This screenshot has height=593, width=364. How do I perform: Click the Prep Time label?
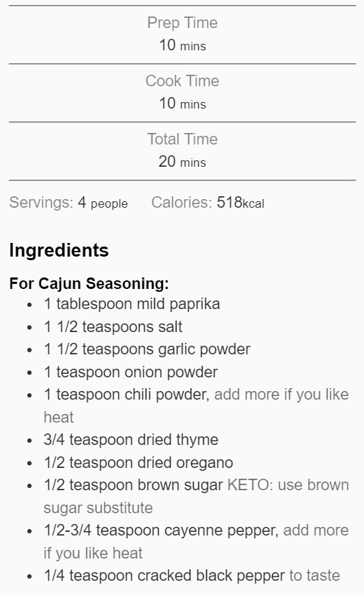click(x=182, y=23)
